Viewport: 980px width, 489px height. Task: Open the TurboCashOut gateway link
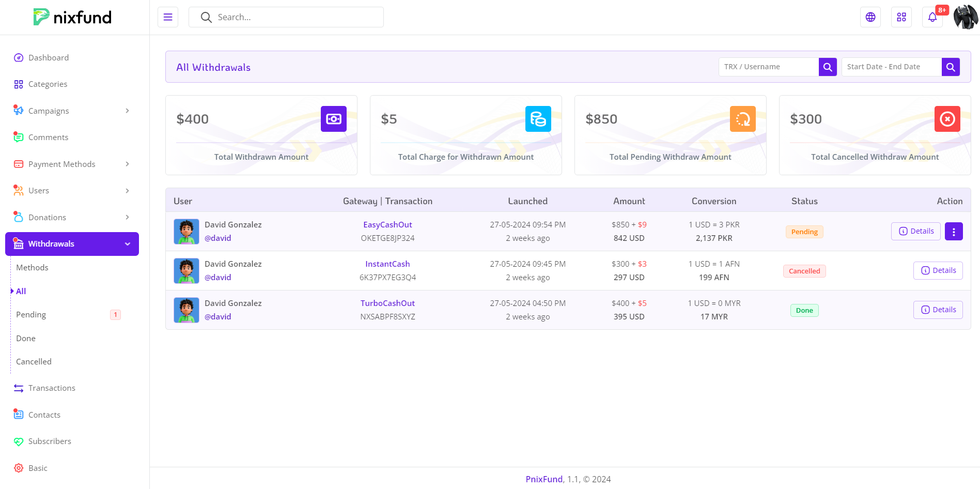(387, 303)
